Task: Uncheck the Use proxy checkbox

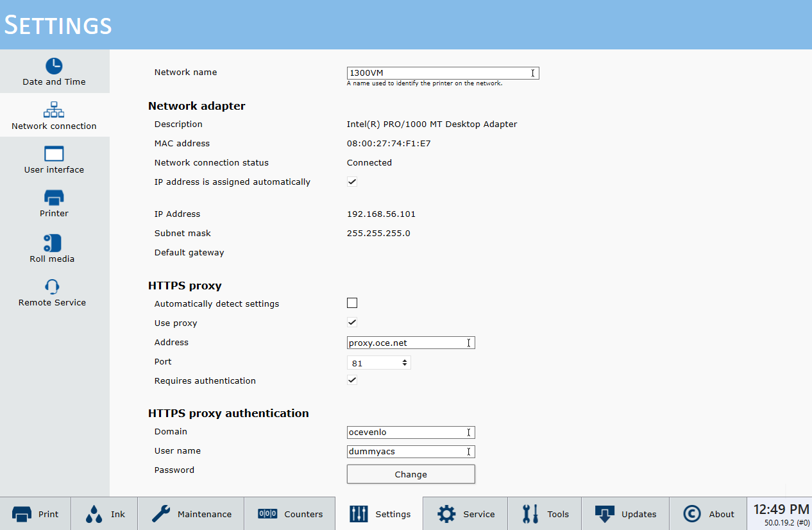Action: tap(352, 322)
